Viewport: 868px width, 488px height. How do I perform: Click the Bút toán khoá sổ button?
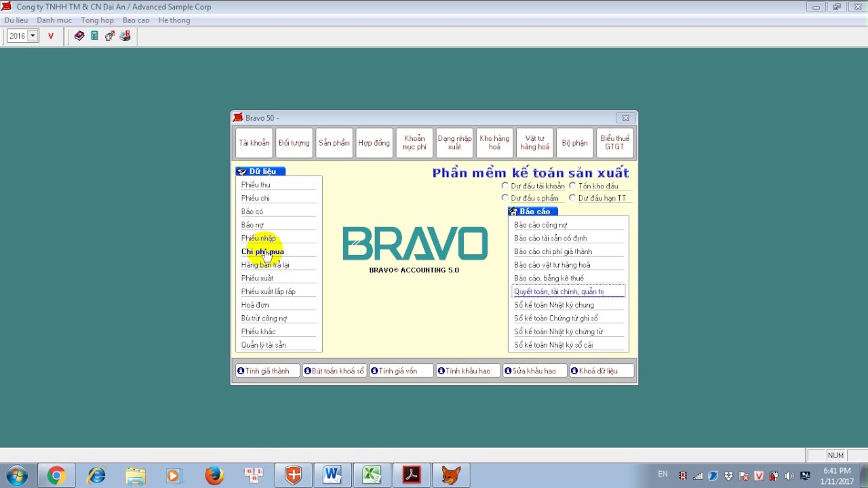334,371
